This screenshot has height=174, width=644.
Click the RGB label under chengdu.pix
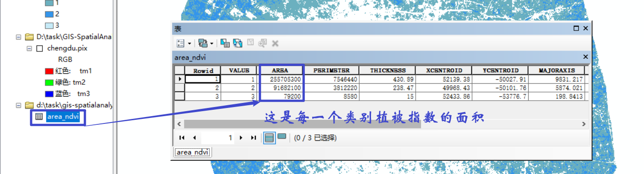coord(65,60)
